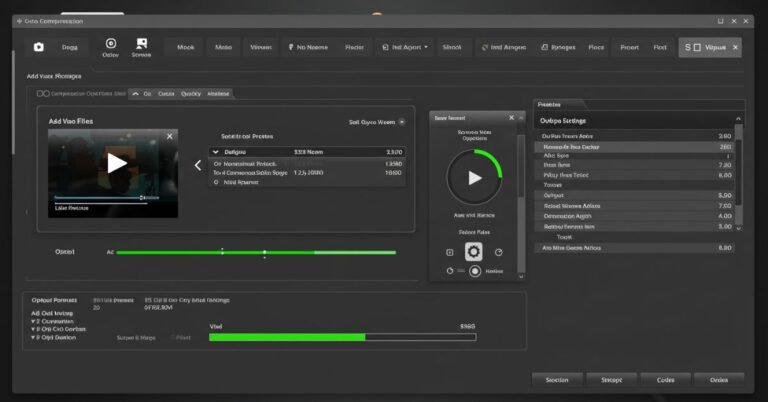
Task: Click the screen capture icon in toolbar
Action: click(x=142, y=44)
